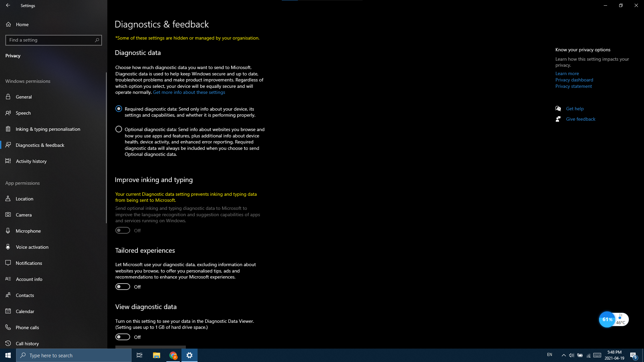Click Get more info about these settings link
This screenshot has width=644, height=362.
pos(189,93)
